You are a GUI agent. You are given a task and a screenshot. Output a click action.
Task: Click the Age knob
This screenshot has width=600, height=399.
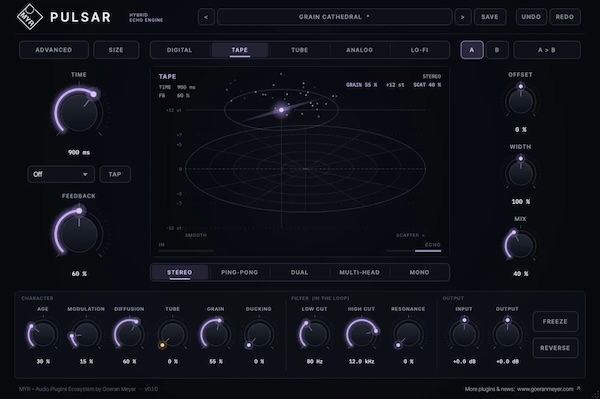[x=42, y=334]
